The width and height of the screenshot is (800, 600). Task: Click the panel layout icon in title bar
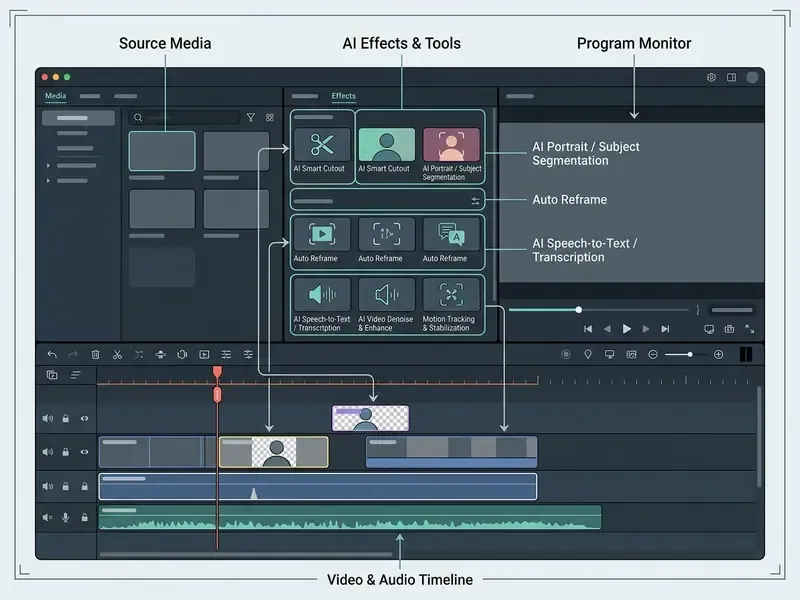coord(731,77)
